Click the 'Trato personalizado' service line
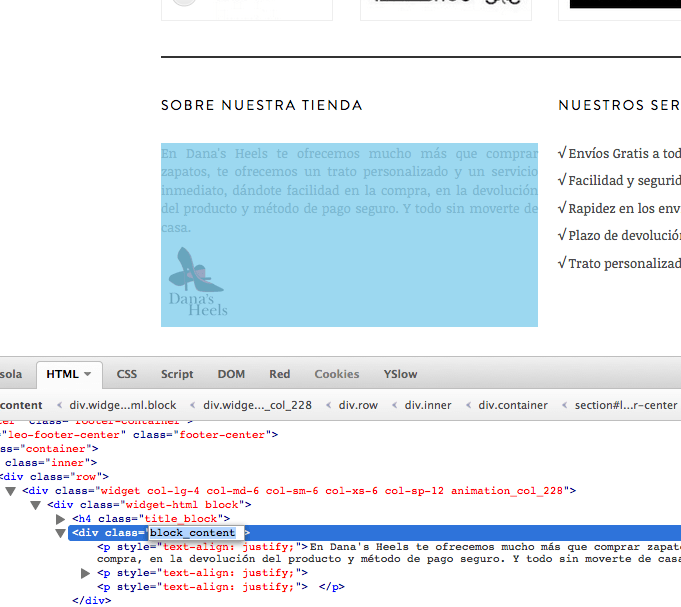 pyautogui.click(x=619, y=263)
